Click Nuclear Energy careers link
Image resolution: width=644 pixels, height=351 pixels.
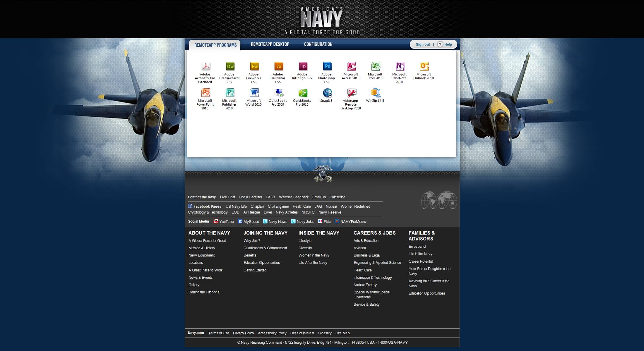click(365, 285)
